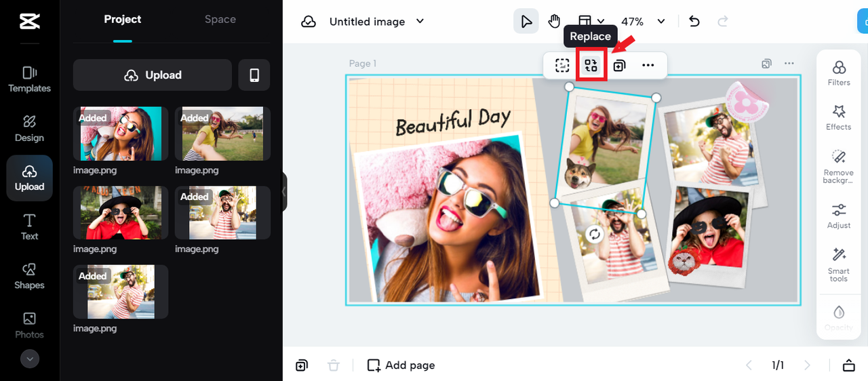The width and height of the screenshot is (868, 381).
Task: Open the Text panel
Action: pos(29,227)
